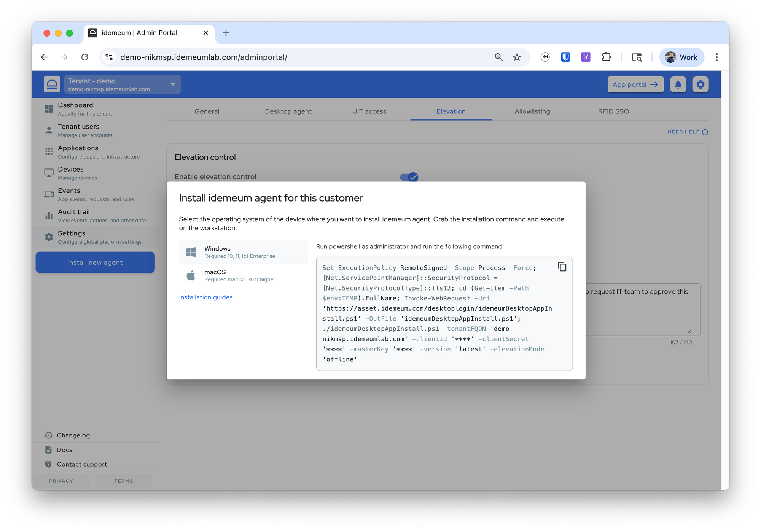
Task: Bookmark this page with star
Action: coord(517,57)
